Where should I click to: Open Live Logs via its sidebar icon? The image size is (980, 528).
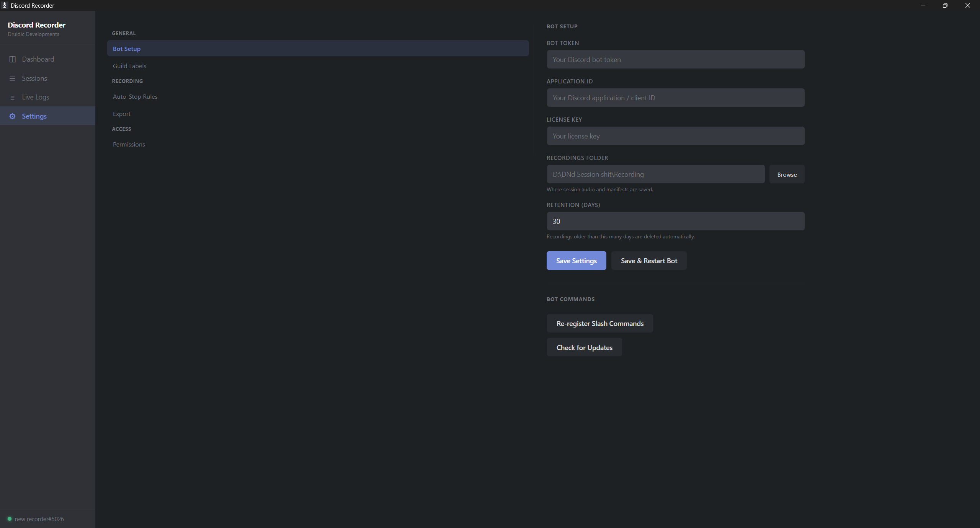click(x=13, y=97)
